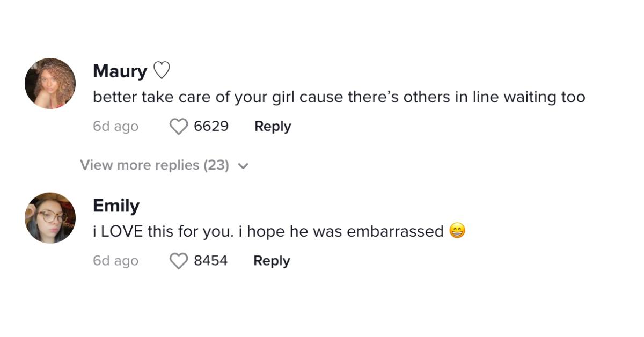Click Emily's profile picture

[50, 218]
